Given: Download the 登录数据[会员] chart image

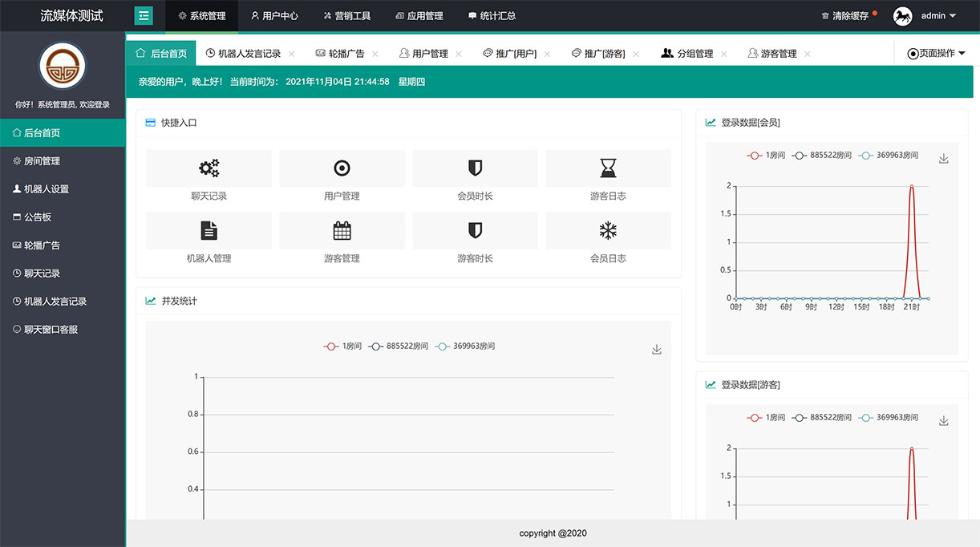Looking at the screenshot, I should [x=944, y=159].
